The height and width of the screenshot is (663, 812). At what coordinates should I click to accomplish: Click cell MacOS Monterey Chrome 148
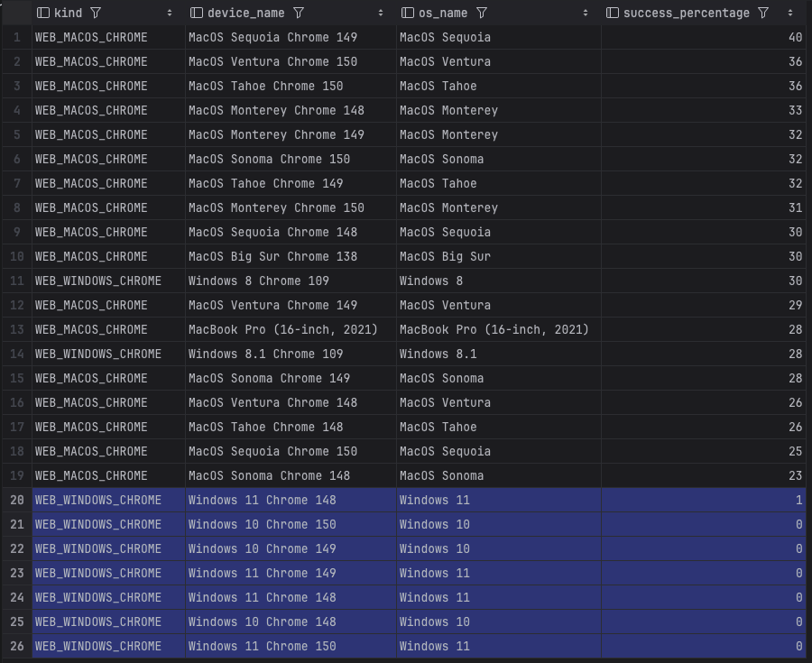[291, 110]
